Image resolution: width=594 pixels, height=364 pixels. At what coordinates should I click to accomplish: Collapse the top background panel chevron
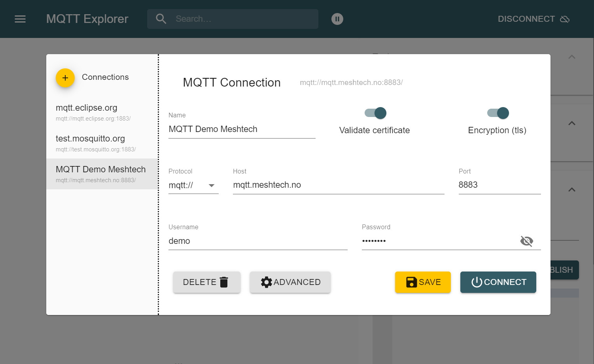point(571,57)
